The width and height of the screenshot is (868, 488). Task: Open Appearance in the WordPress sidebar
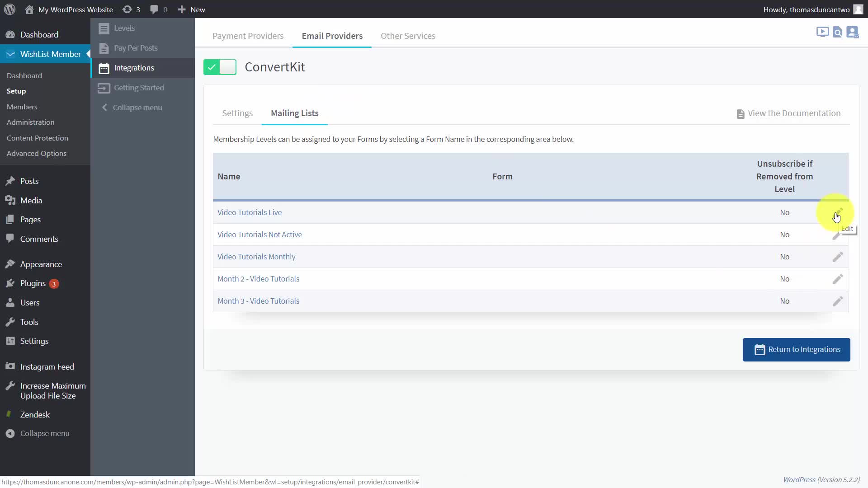pyautogui.click(x=41, y=264)
